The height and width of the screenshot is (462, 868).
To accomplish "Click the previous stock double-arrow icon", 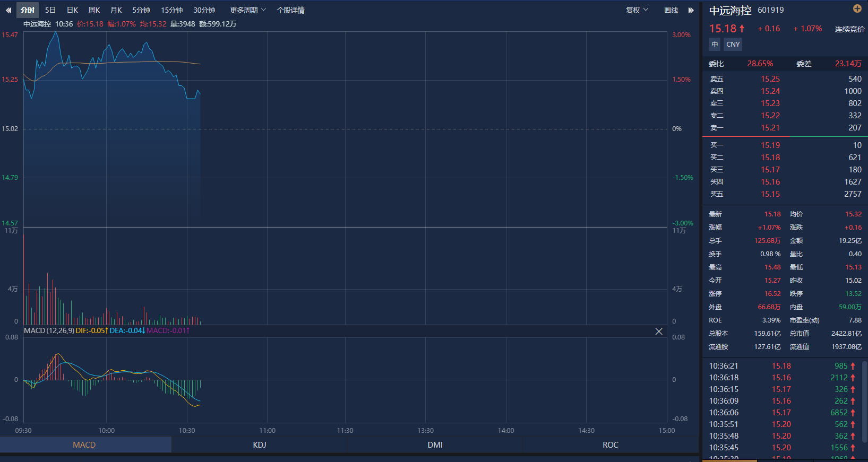I will pos(8,10).
